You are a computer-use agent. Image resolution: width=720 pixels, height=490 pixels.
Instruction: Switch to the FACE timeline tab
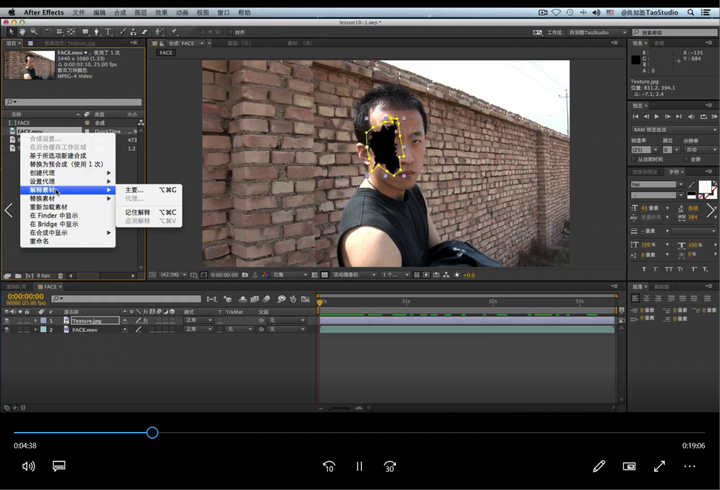50,287
